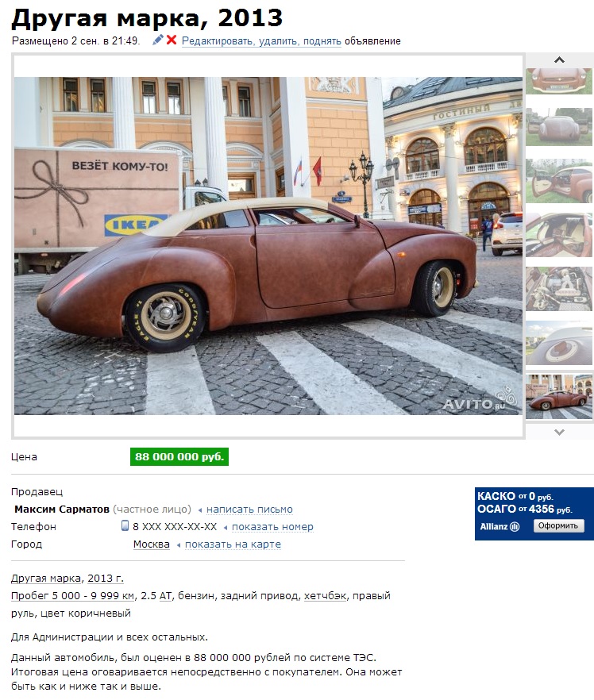Click the Allianz 'Оформить' button

point(558,526)
